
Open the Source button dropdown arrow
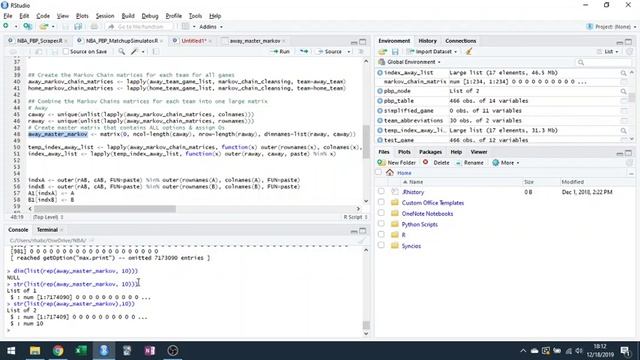tap(349, 52)
